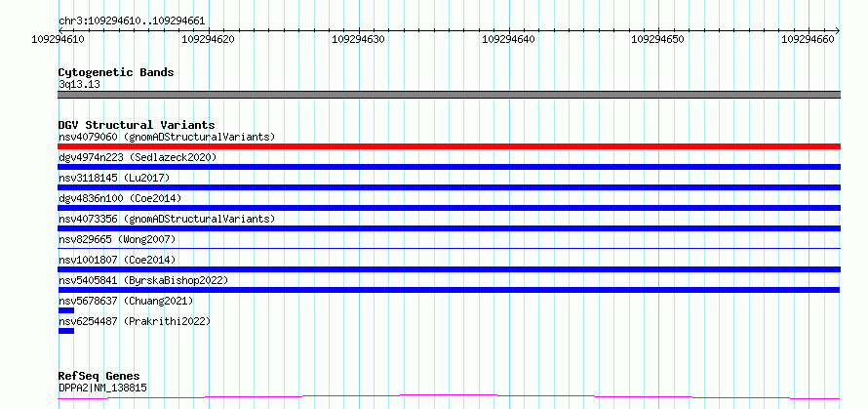Select the DGV Structural Variants track title
This screenshot has width=868, height=409.
click(x=137, y=125)
